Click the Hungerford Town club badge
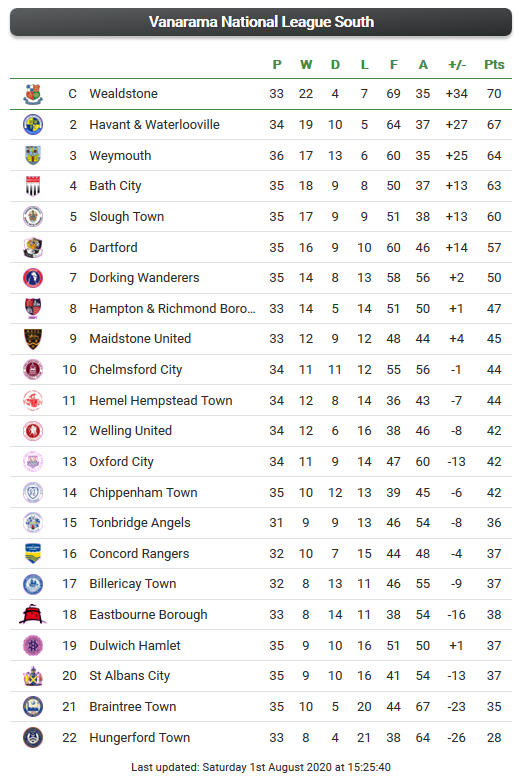This screenshot has width=519, height=778. 33,737
